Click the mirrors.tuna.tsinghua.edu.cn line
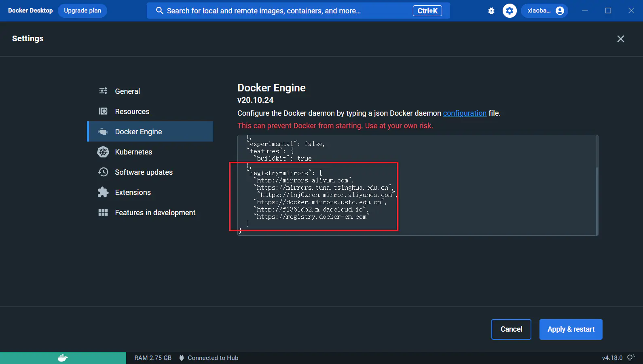The height and width of the screenshot is (364, 643). coord(324,187)
